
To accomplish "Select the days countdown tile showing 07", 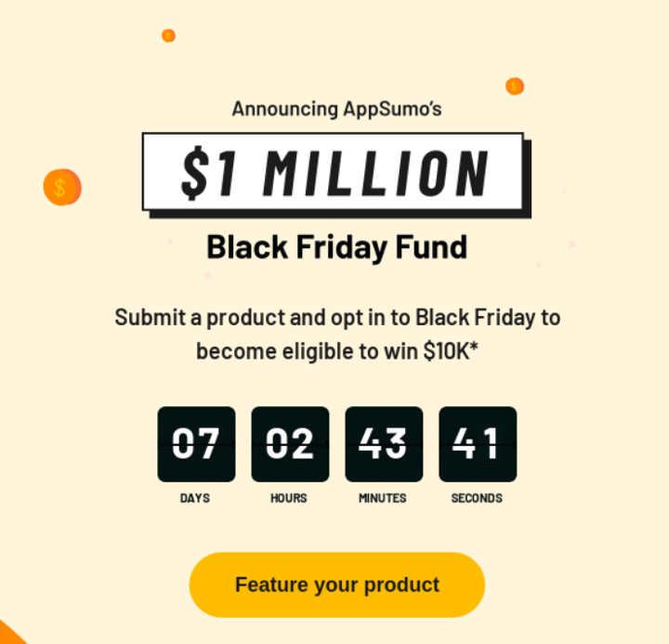I will 196,444.
